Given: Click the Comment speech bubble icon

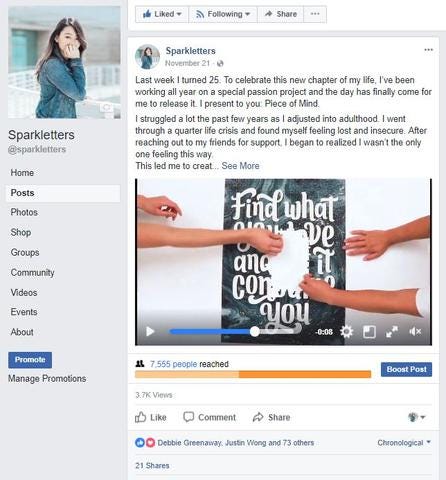Looking at the screenshot, I should click(x=189, y=417).
